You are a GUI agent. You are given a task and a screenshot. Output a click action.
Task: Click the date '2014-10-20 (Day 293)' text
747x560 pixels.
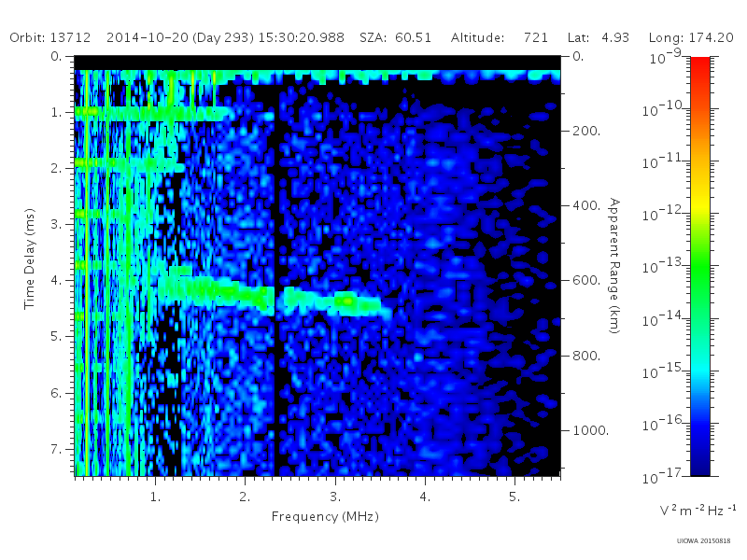(179, 37)
